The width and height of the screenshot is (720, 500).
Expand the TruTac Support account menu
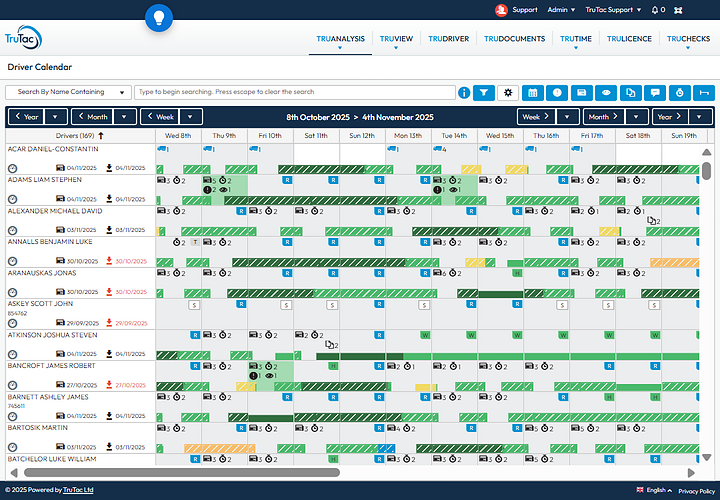(x=613, y=10)
